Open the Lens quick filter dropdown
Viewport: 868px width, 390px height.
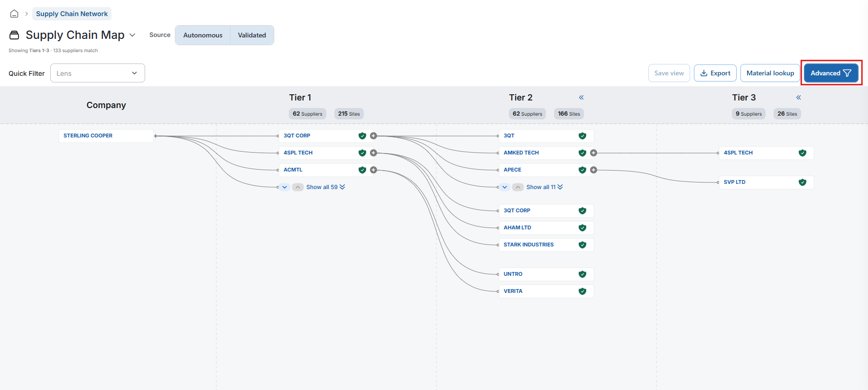coord(98,73)
